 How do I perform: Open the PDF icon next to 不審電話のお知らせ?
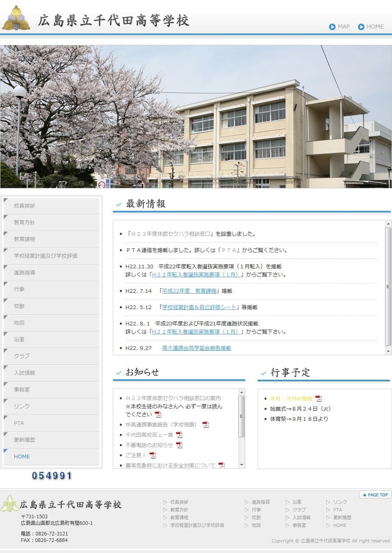tap(179, 445)
